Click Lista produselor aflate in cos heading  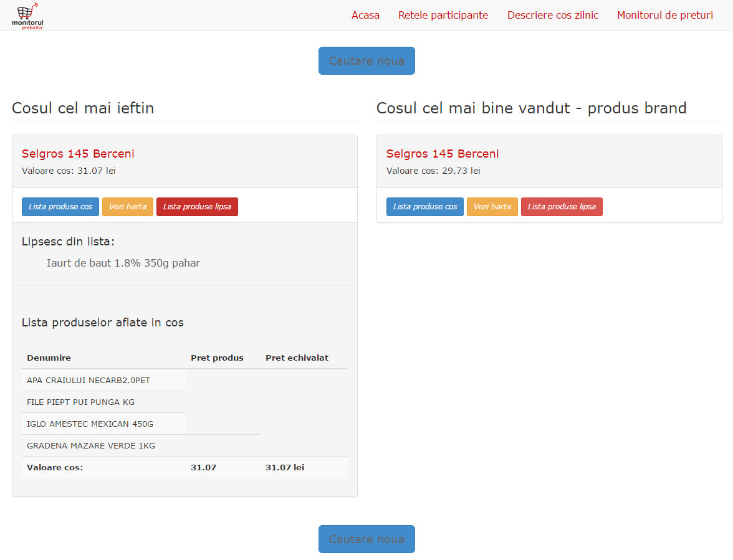coord(103,322)
